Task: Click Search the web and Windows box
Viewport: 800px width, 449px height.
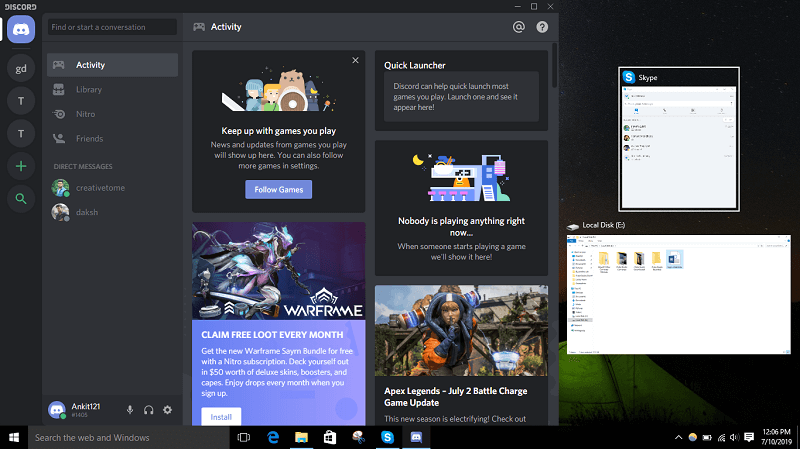Action: [x=129, y=437]
